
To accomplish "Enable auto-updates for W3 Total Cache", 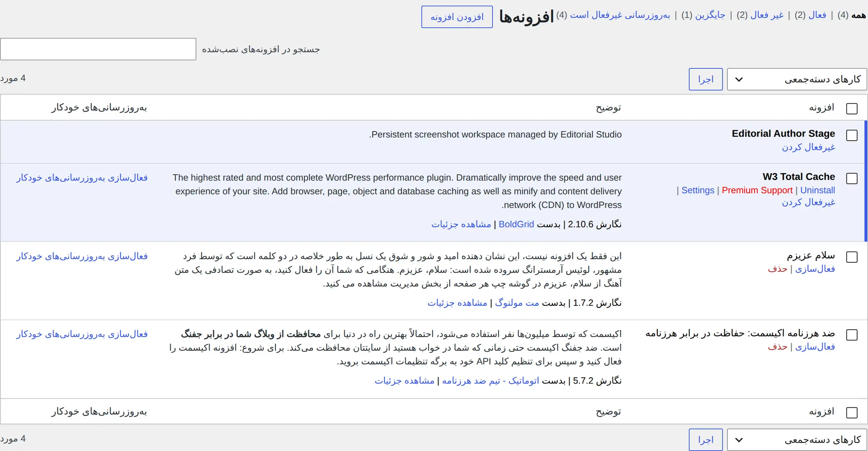I will 82,178.
